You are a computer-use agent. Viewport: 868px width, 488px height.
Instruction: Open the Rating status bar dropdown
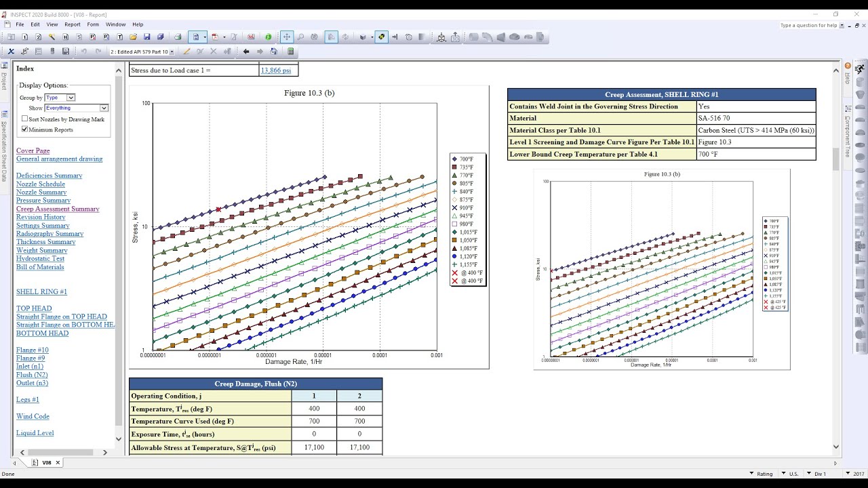(x=761, y=474)
